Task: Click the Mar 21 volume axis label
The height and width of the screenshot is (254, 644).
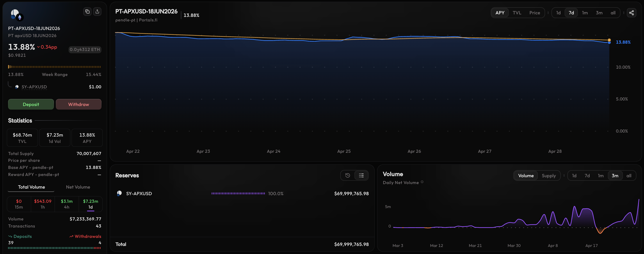Action: click(475, 246)
